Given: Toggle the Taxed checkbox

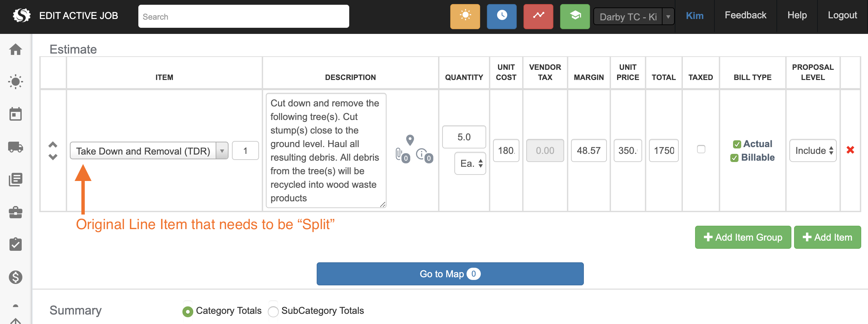Looking at the screenshot, I should pyautogui.click(x=701, y=149).
